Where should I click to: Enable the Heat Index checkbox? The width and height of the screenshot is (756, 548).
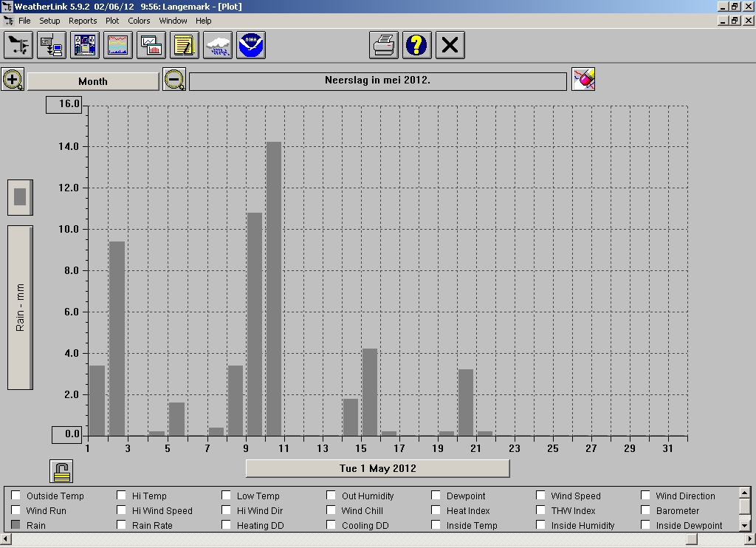point(436,510)
